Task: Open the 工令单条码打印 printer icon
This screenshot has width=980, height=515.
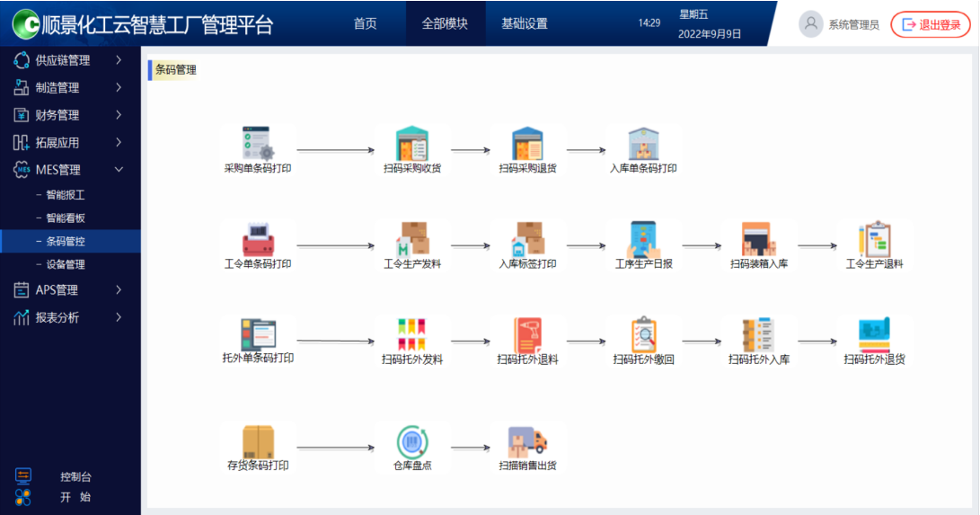Action: [x=258, y=240]
